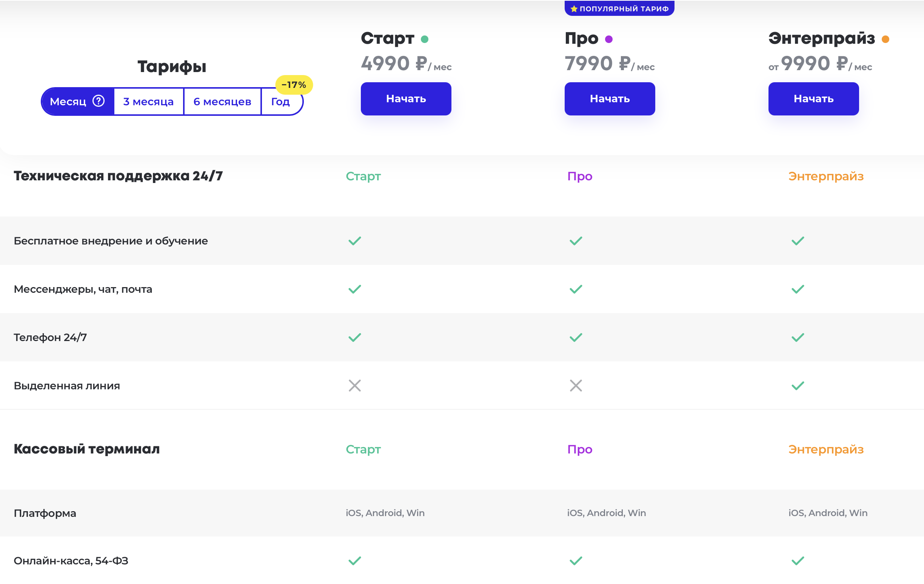Click the green dot next to Старт
Viewport: 924px width, 584px height.
(x=424, y=39)
